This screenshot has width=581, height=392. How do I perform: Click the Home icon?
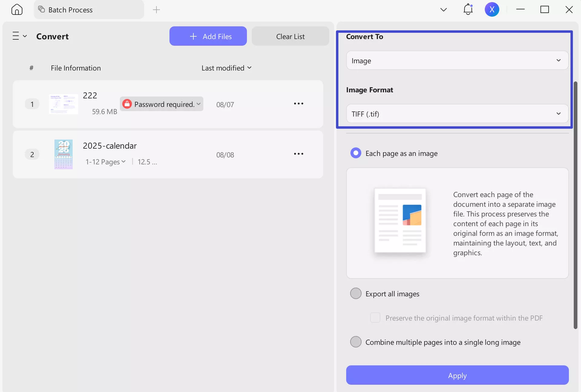pyautogui.click(x=17, y=9)
